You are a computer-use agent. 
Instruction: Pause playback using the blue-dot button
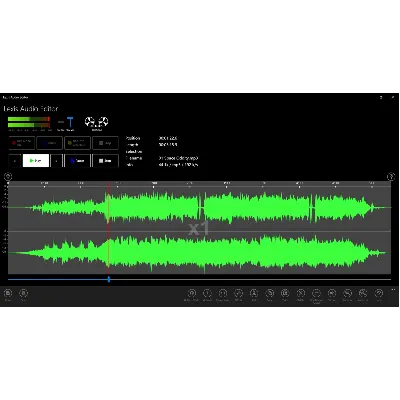77,161
